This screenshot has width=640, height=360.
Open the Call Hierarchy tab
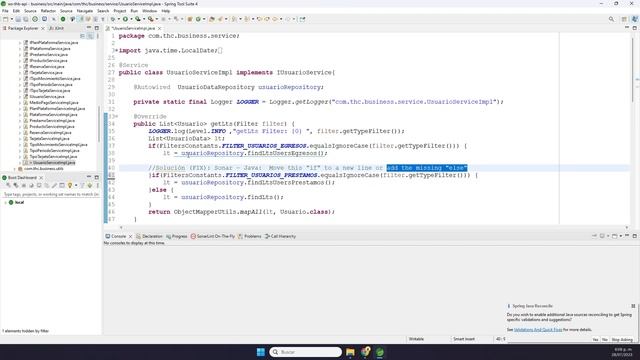280,236
